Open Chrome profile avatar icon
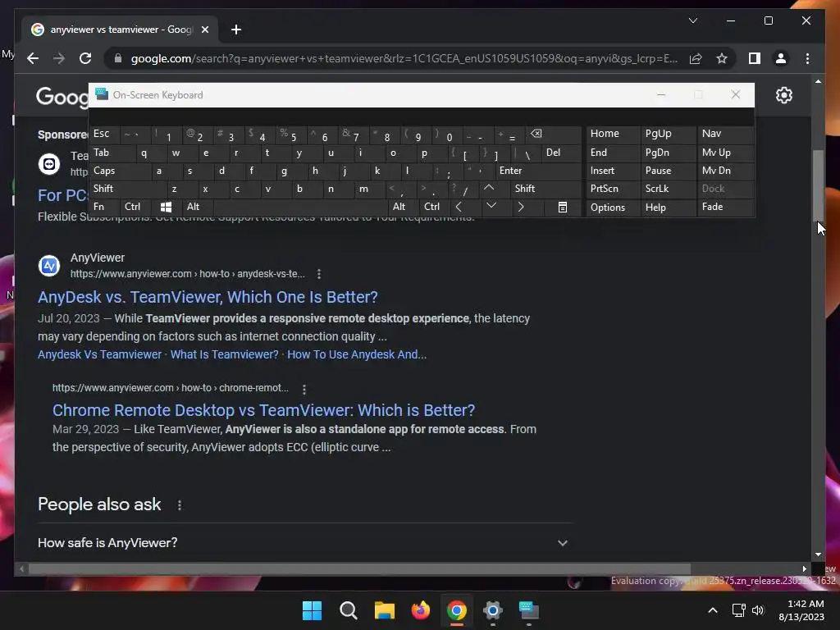 click(x=781, y=58)
